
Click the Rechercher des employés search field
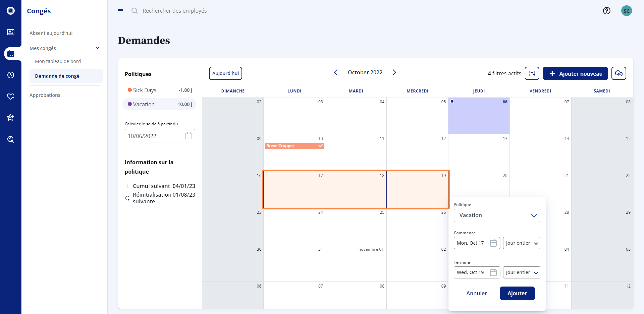coord(174,11)
